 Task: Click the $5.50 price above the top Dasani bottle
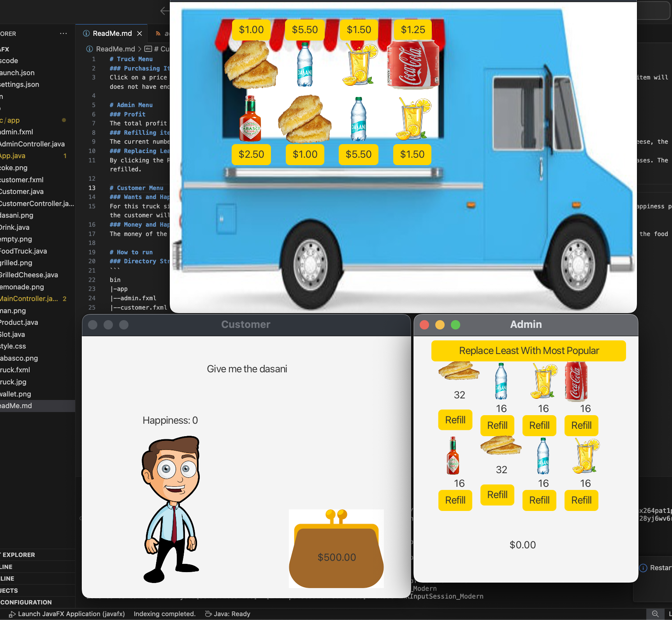[305, 30]
